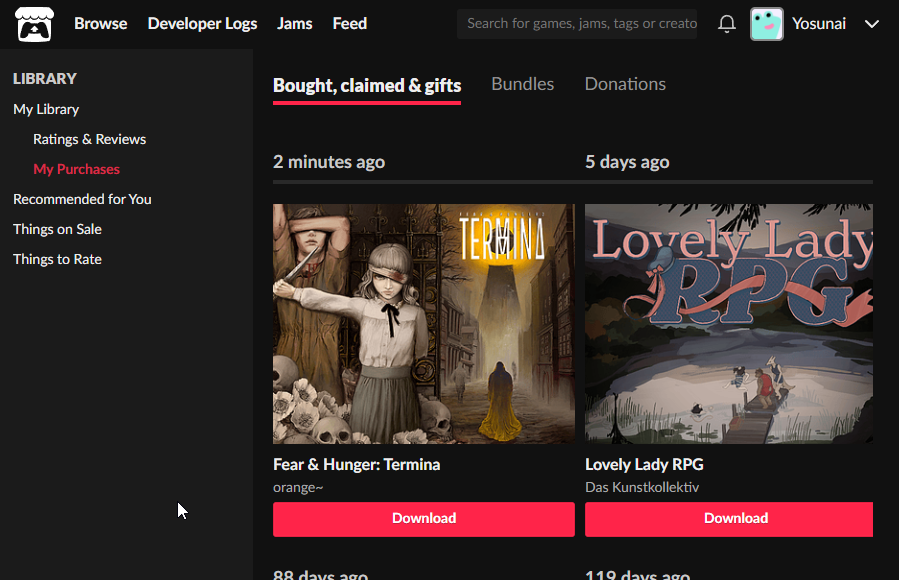Switch to the Bundles tab
This screenshot has width=899, height=580.
point(522,84)
